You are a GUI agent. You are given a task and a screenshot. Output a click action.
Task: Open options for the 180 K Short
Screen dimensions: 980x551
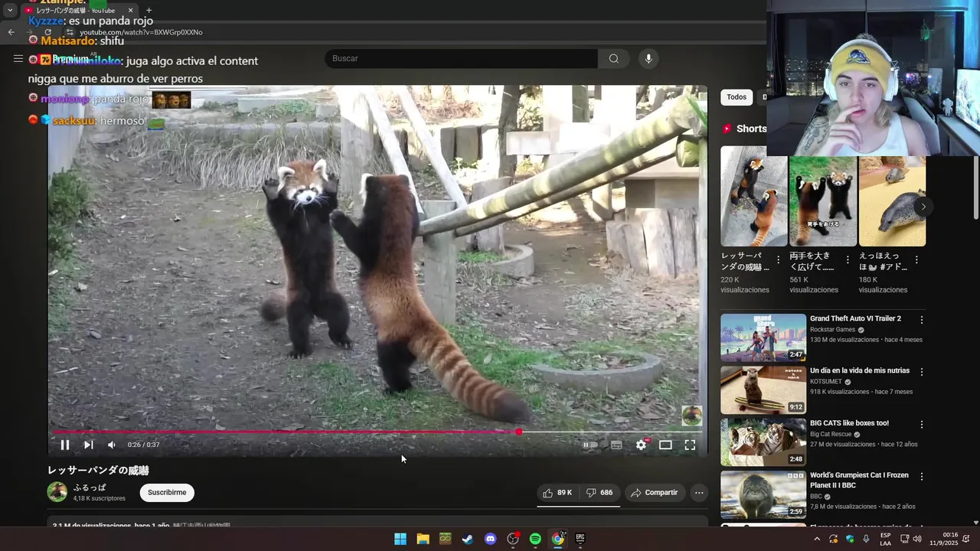tap(916, 260)
